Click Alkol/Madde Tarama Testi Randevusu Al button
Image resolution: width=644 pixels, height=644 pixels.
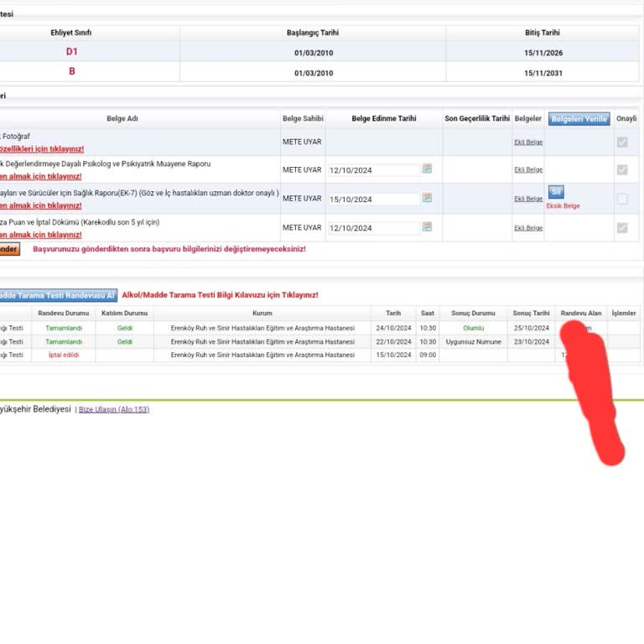point(57,295)
